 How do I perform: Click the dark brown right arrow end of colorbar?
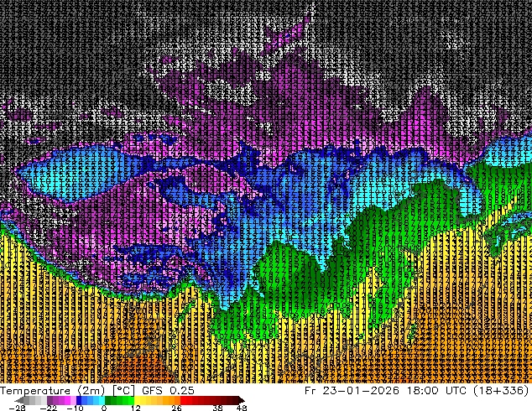pyautogui.click(x=242, y=400)
